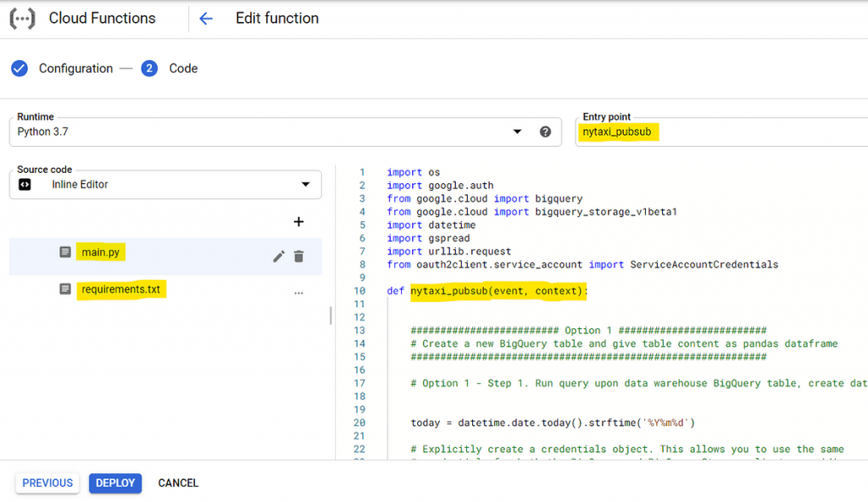Delete main.py with the trash icon
This screenshot has width=868, height=502.
[x=299, y=256]
